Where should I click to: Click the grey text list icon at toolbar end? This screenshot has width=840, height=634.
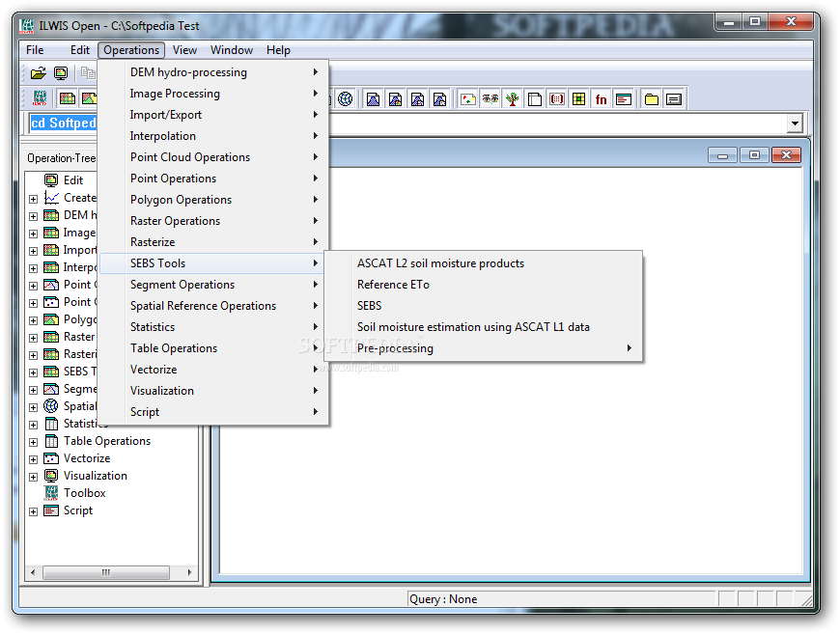pyautogui.click(x=674, y=99)
